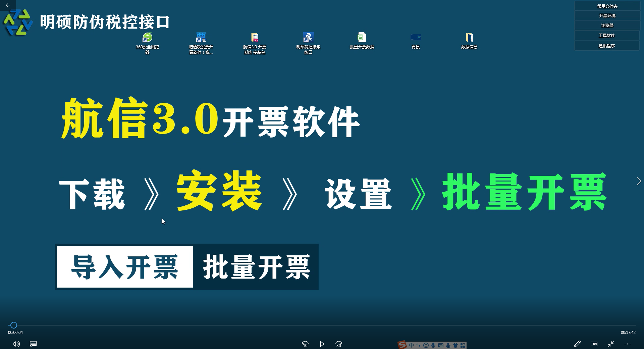Open the more options ellipsis menu
Screen dimensions: 644x349
pos(628,344)
